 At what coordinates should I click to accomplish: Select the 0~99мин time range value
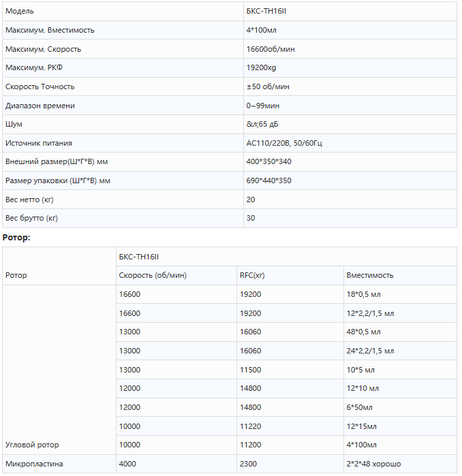(x=263, y=106)
